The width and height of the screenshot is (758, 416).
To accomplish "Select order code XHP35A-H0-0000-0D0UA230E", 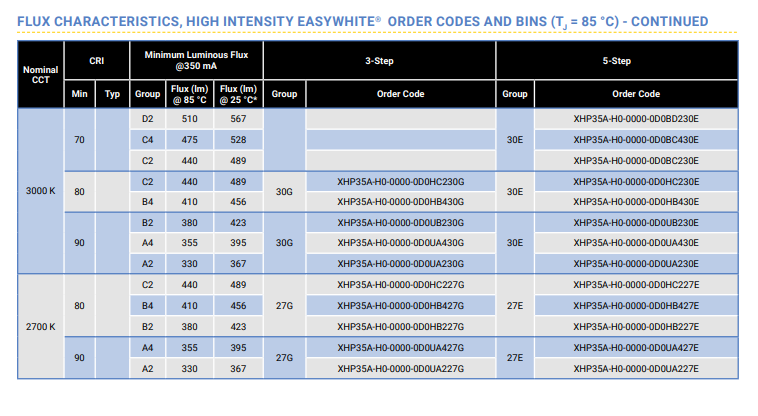I will click(x=636, y=264).
